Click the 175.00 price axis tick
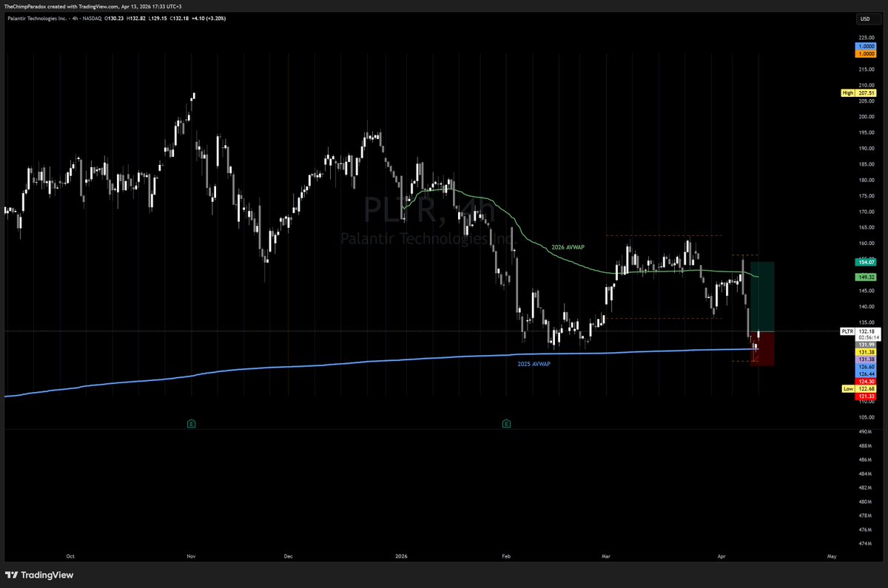 865,196
